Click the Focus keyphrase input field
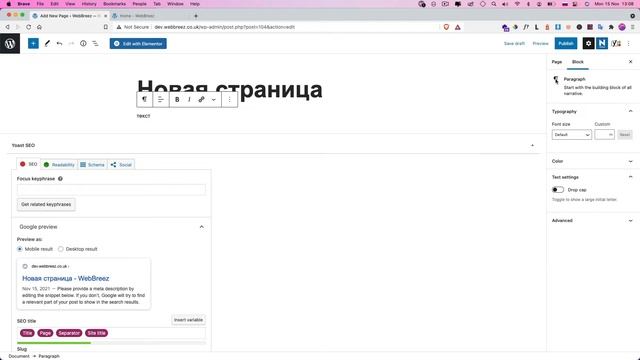The height and width of the screenshot is (360, 640). (111, 189)
